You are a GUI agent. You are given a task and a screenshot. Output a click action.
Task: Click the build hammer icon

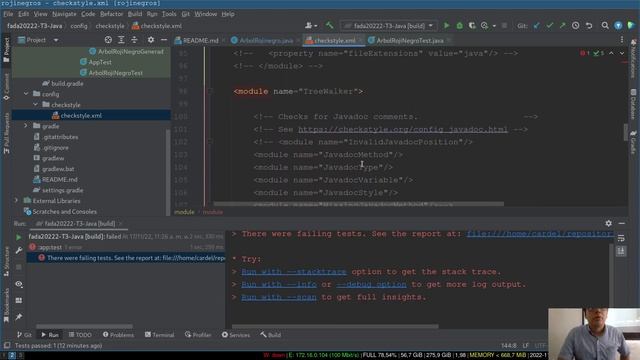tap(329, 26)
